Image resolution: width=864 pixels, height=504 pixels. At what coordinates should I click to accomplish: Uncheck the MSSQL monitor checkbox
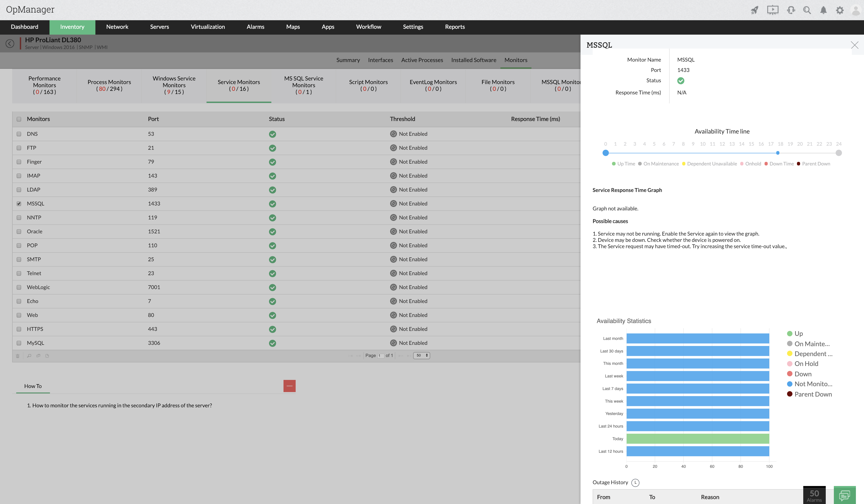pyautogui.click(x=19, y=203)
